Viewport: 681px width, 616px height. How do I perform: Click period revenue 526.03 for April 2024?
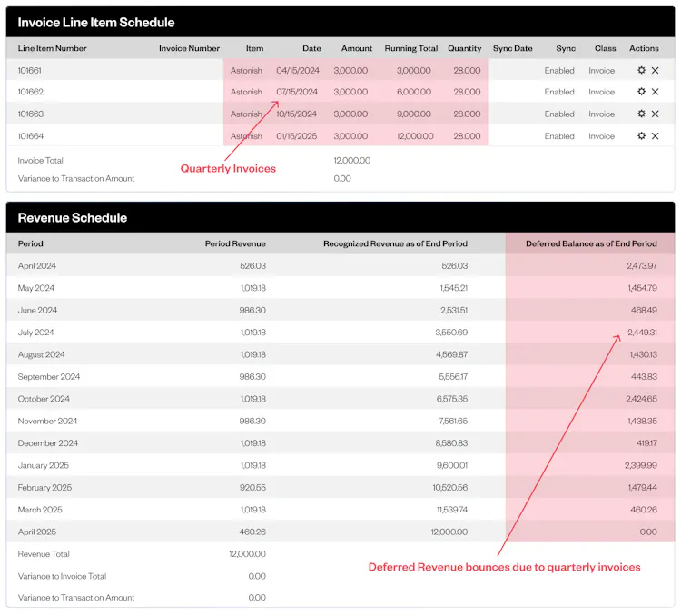[252, 265]
